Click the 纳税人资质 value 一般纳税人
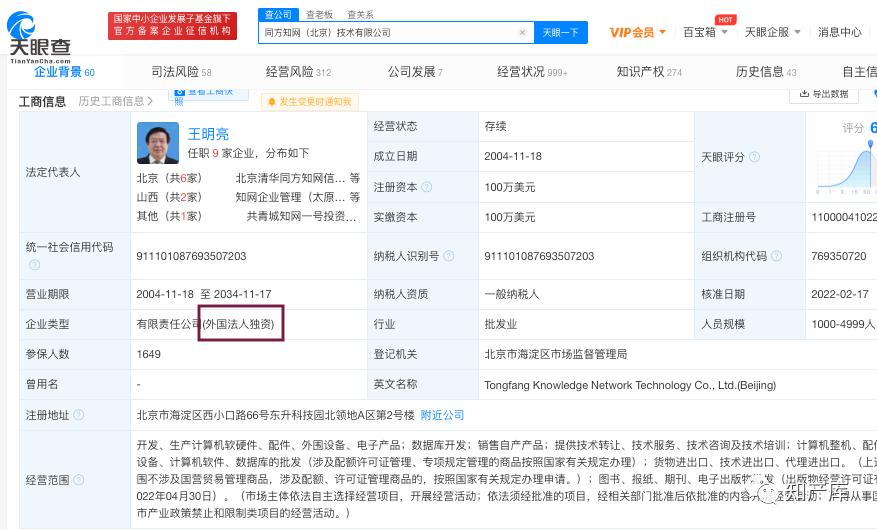This screenshot has height=530, width=877. click(x=512, y=294)
